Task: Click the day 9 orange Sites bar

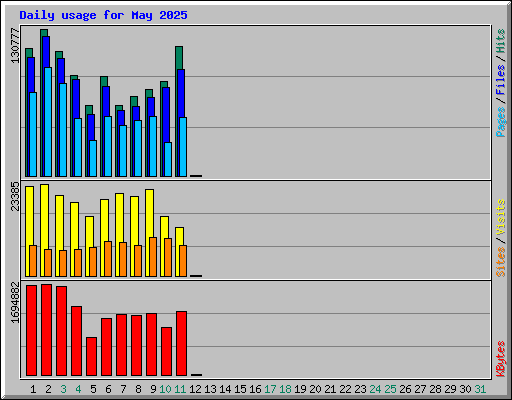Action: tap(153, 257)
